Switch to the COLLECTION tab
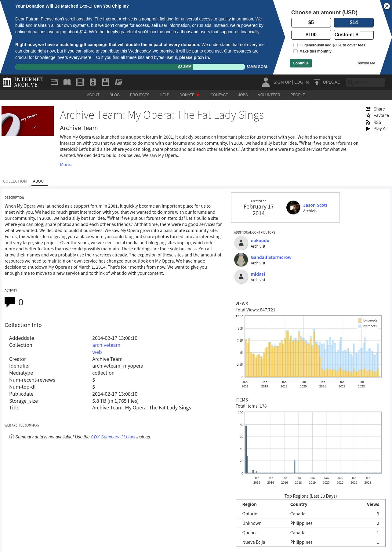Viewport: 392px width, 552px height. (15, 181)
